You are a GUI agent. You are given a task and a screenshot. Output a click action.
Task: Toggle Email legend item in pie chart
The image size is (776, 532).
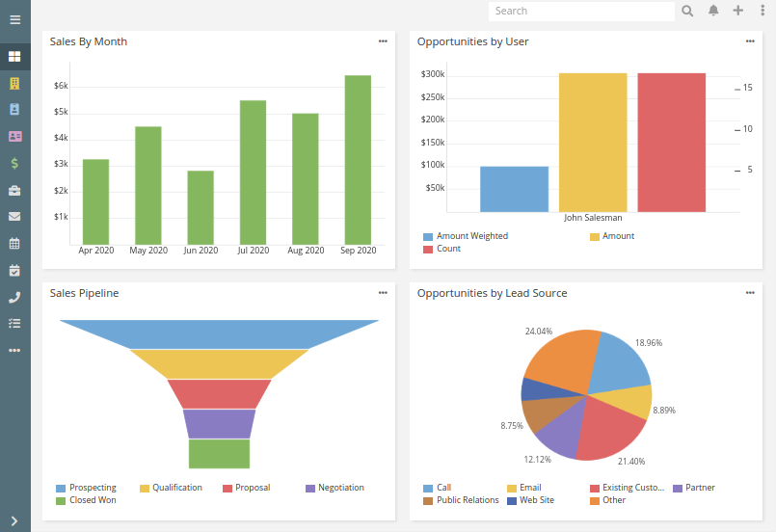tap(524, 488)
